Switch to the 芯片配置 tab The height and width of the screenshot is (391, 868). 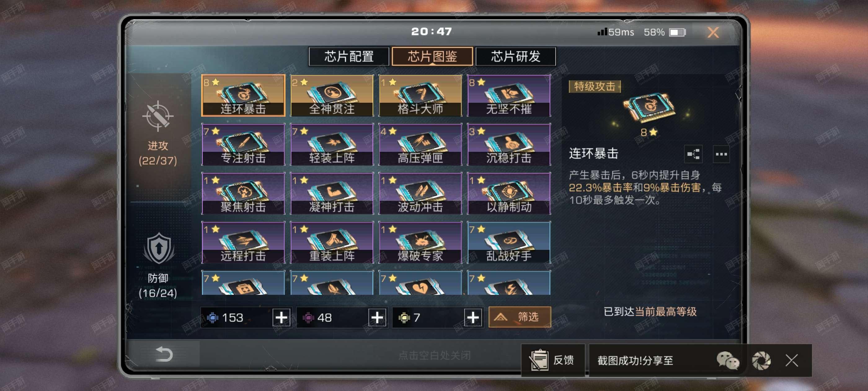coord(349,56)
